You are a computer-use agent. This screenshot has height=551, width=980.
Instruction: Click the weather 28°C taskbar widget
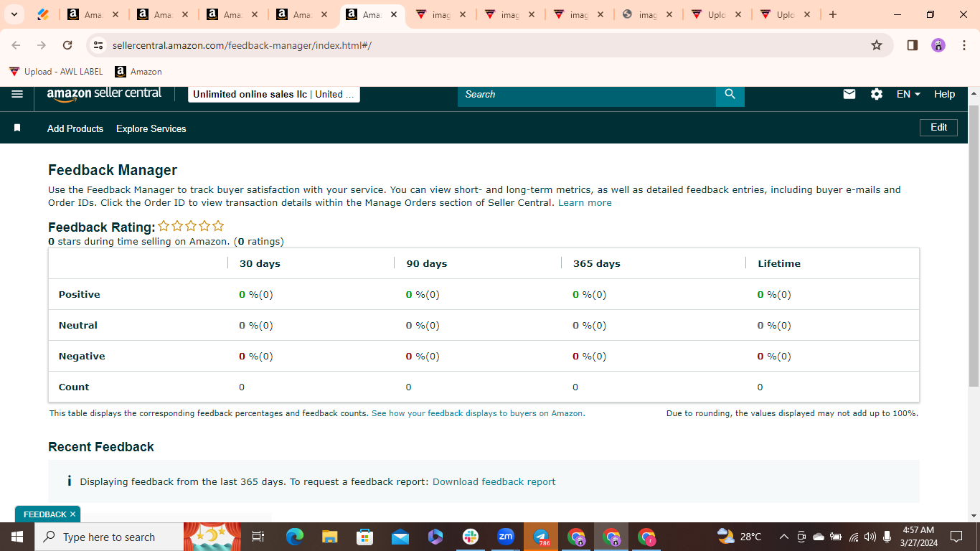click(740, 537)
